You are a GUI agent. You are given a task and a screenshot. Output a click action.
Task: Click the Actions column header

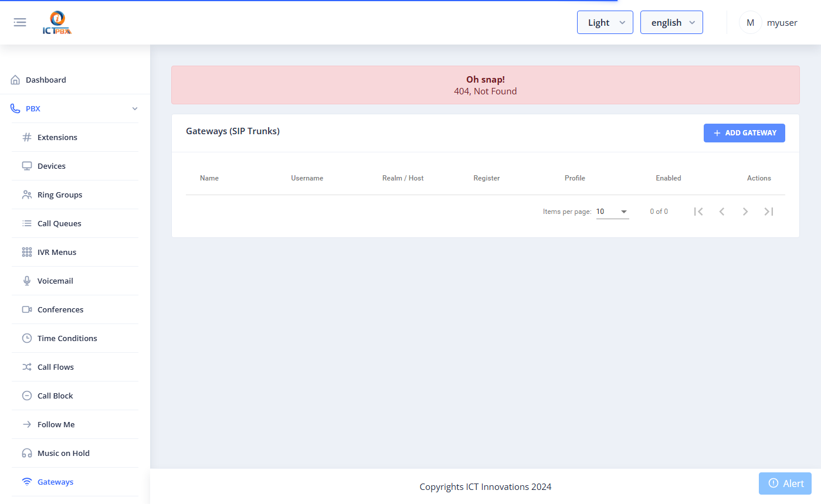pyautogui.click(x=759, y=178)
